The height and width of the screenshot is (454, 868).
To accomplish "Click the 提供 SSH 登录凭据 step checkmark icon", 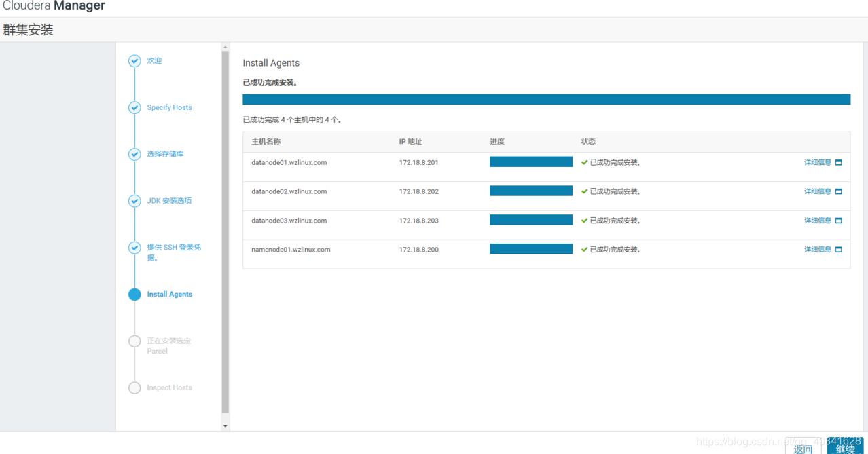I will click(134, 248).
